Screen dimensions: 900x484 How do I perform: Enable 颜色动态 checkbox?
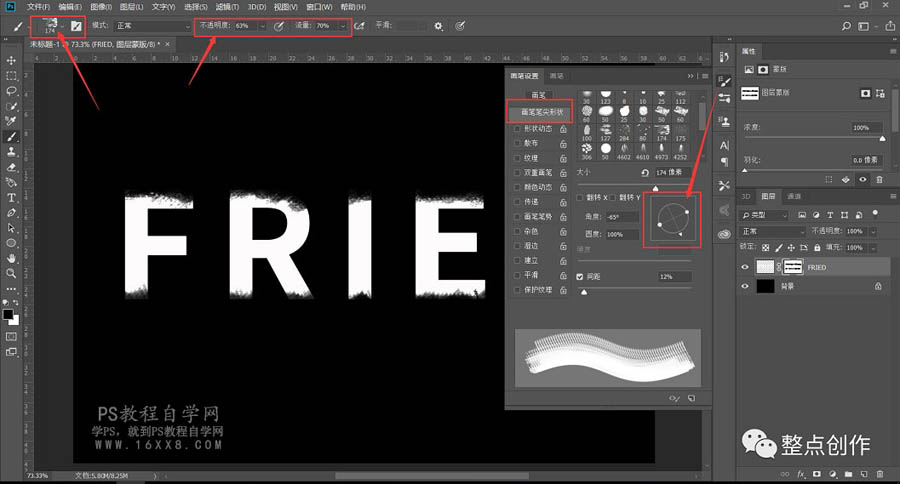pyautogui.click(x=517, y=187)
